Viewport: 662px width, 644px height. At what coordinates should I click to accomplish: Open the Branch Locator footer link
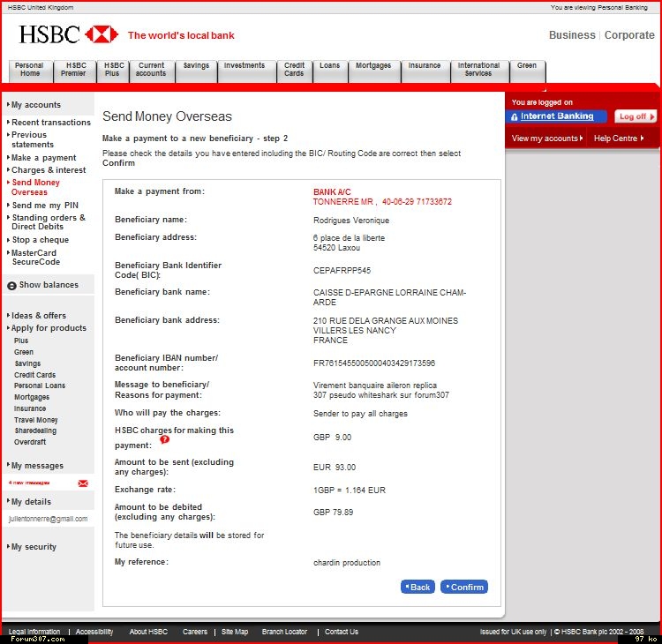pos(284,632)
